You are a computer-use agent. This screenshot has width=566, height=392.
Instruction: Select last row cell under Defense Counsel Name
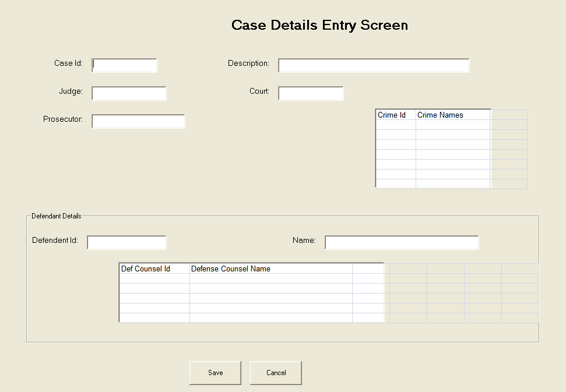coord(271,317)
